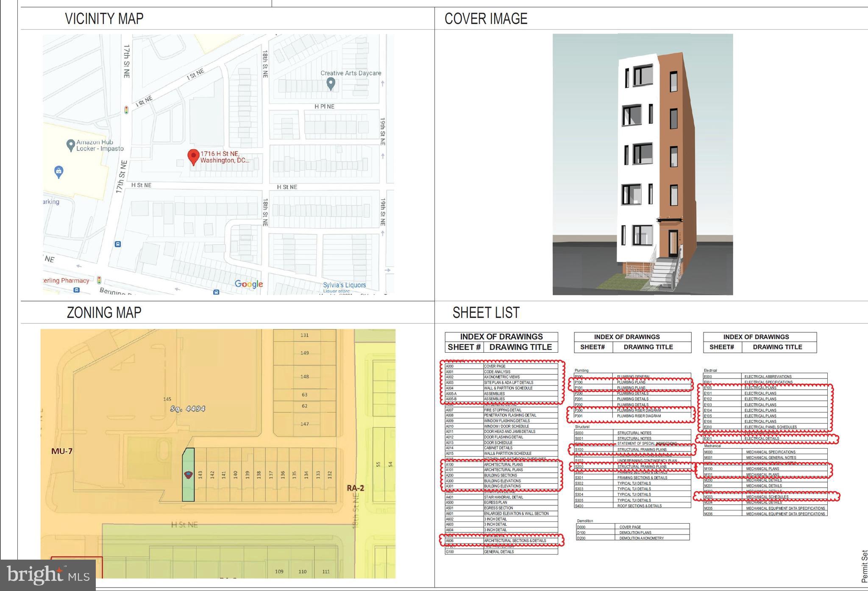Click the Google logo on vicinity map
This screenshot has height=591, width=868.
click(x=249, y=284)
